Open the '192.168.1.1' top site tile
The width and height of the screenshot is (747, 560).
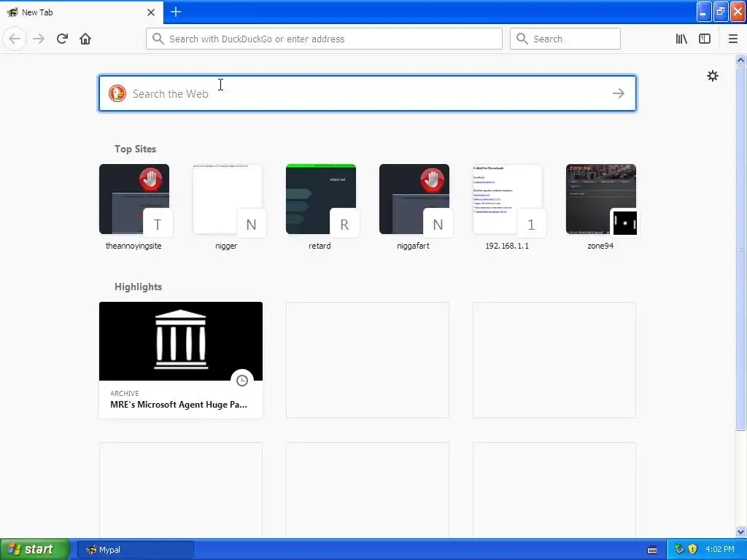[508, 206]
